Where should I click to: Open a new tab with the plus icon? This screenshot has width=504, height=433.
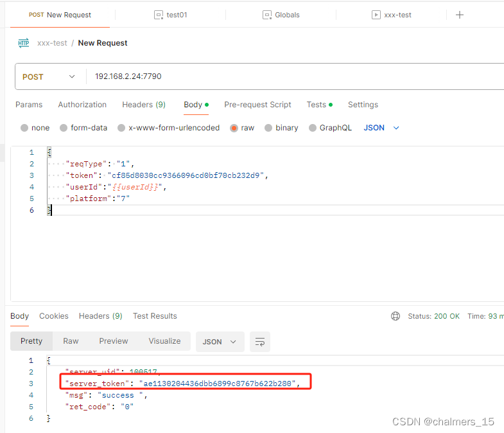(x=460, y=15)
